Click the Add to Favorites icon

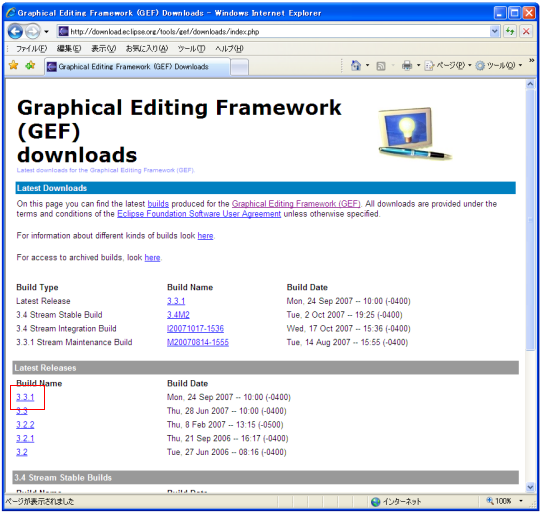point(30,65)
